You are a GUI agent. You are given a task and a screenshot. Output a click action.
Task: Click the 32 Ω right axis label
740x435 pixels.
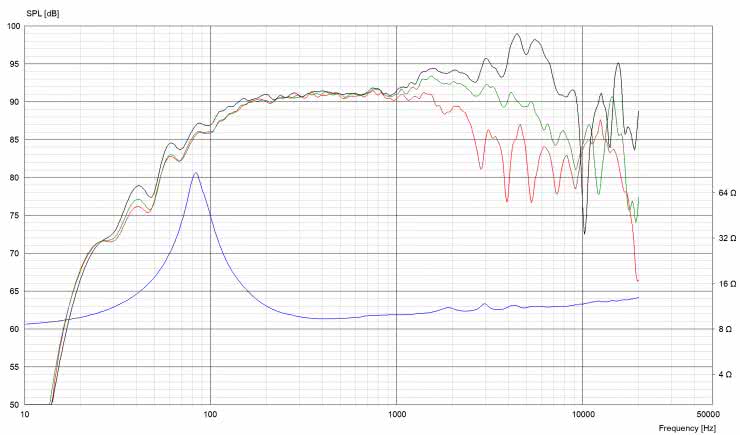tap(725, 238)
